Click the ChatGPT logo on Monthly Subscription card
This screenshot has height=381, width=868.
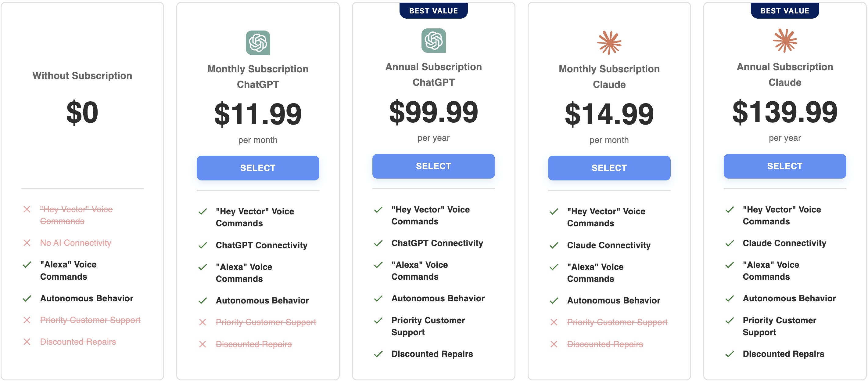(x=258, y=42)
